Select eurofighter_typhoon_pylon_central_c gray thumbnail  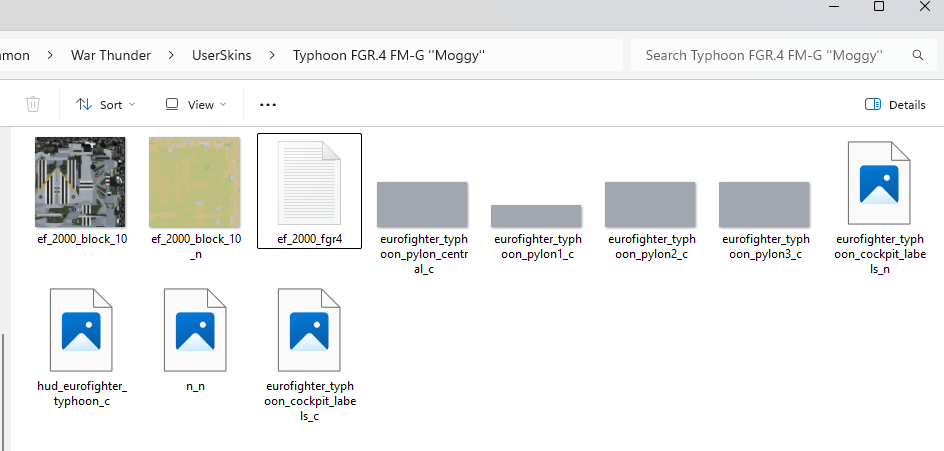tap(422, 204)
